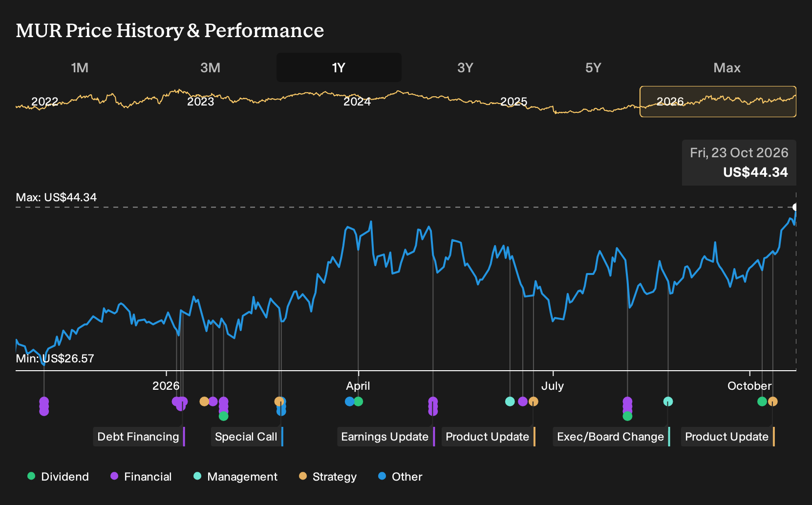812x505 pixels.
Task: Click green Dividend marker under April
Action: pyautogui.click(x=358, y=401)
